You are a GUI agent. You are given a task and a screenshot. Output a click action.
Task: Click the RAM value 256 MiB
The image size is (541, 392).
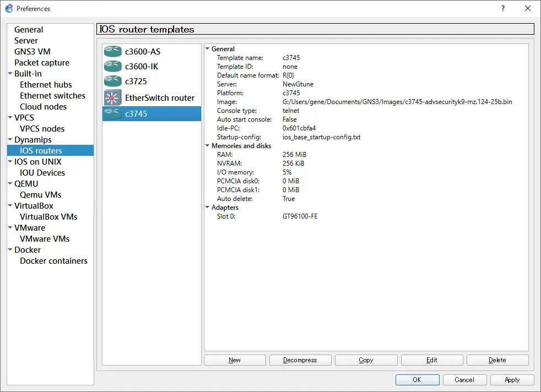tap(294, 155)
